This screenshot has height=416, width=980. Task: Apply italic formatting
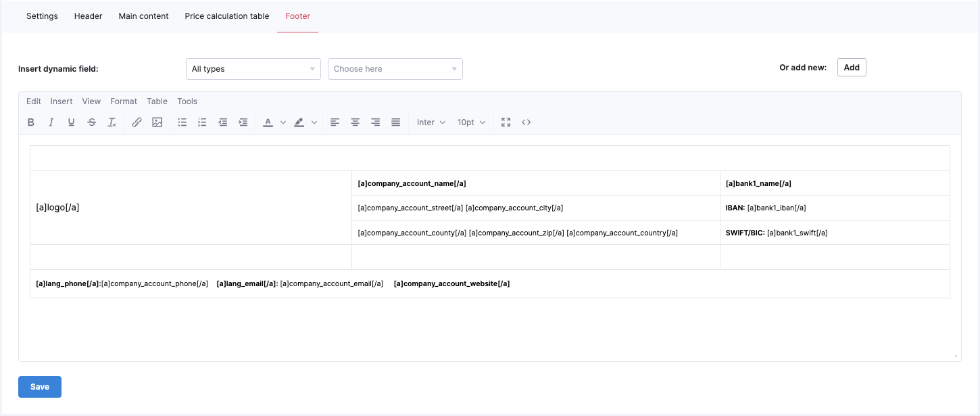point(51,122)
